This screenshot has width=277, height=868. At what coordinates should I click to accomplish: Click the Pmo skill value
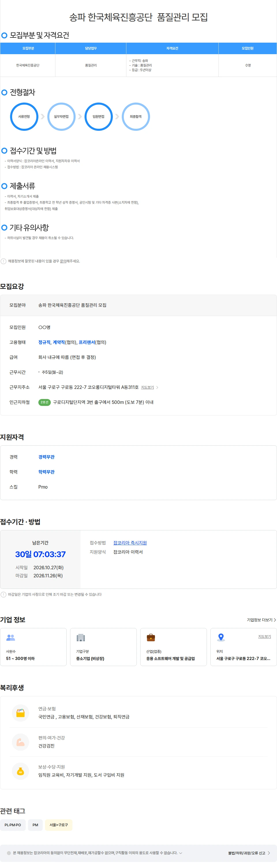point(43,487)
